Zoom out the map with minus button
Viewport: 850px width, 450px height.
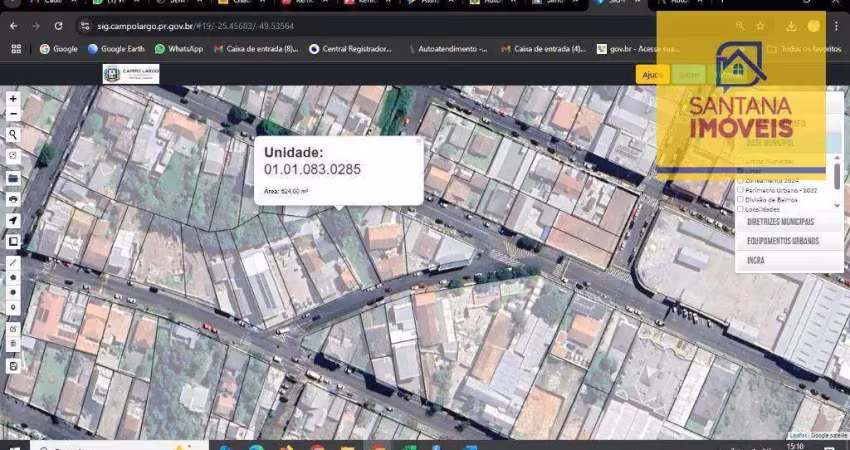(x=13, y=113)
